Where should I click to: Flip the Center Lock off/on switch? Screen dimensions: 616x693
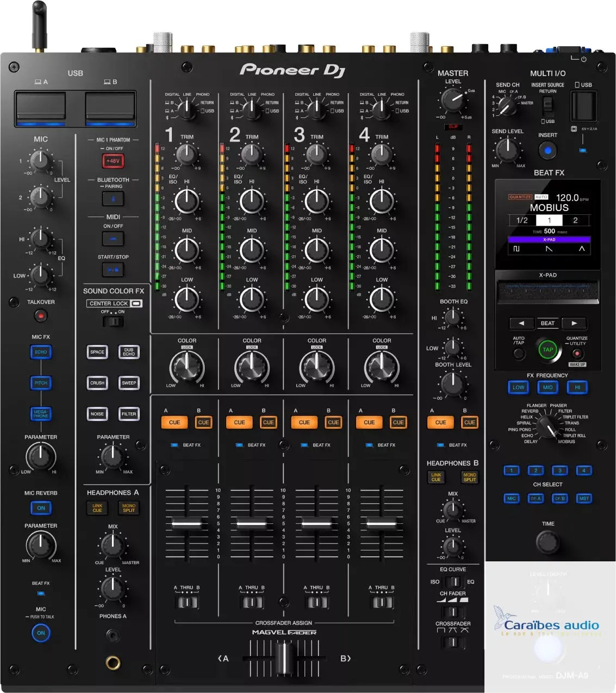[x=113, y=321]
